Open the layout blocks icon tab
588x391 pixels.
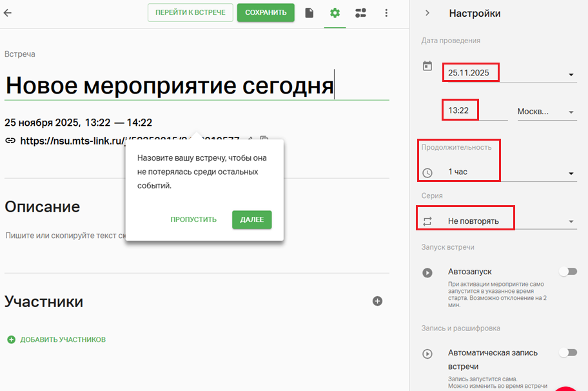tap(360, 13)
